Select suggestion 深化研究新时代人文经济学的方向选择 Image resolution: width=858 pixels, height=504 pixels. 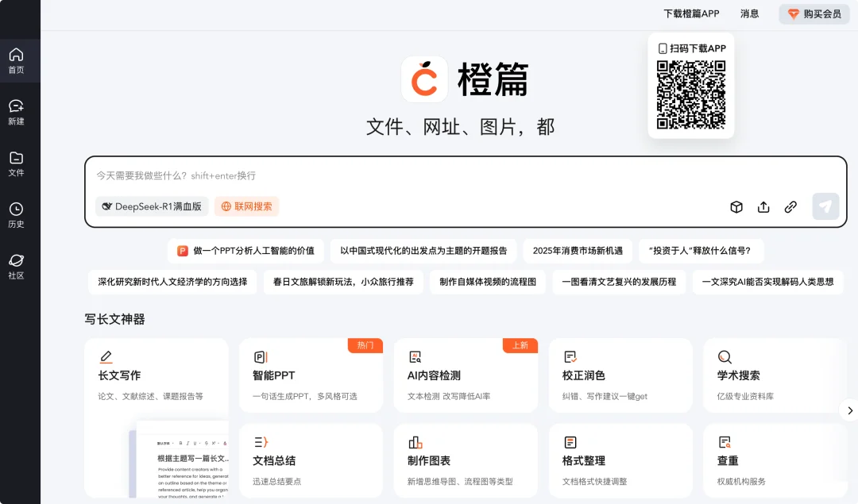[x=172, y=282]
